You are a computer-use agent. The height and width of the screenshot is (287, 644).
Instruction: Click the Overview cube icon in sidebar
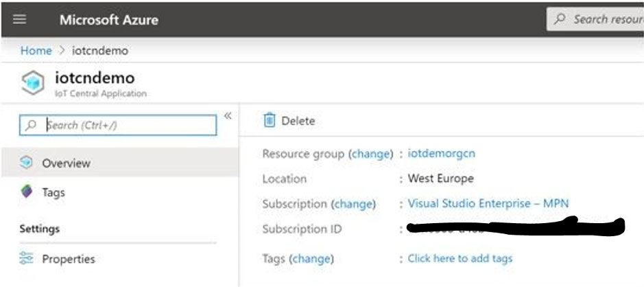tap(26, 163)
